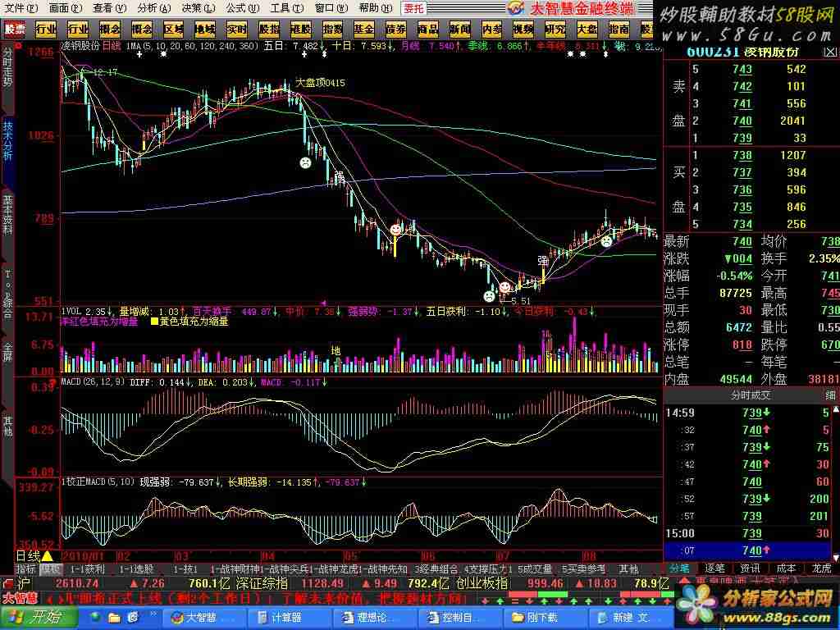Open the 地域 toolbar button

pos(204,29)
